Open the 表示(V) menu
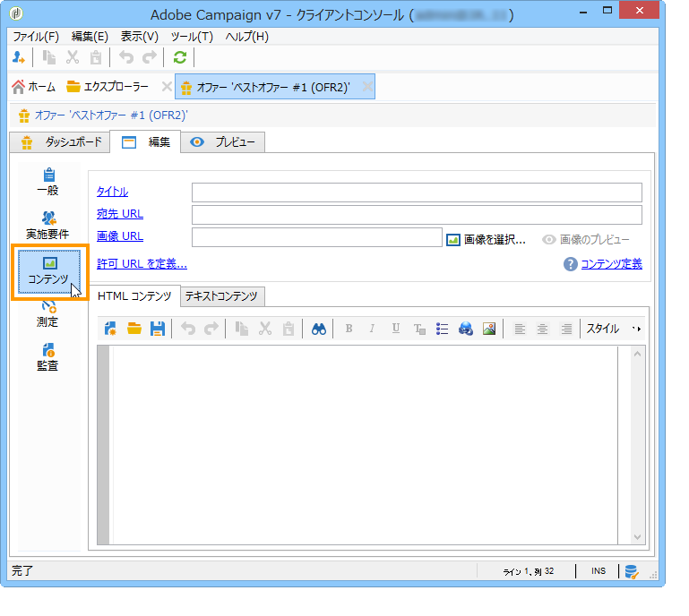 (x=139, y=37)
